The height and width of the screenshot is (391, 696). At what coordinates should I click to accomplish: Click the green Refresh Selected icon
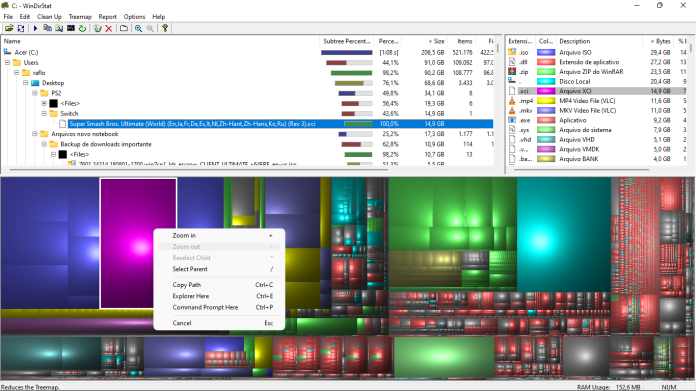point(83,28)
